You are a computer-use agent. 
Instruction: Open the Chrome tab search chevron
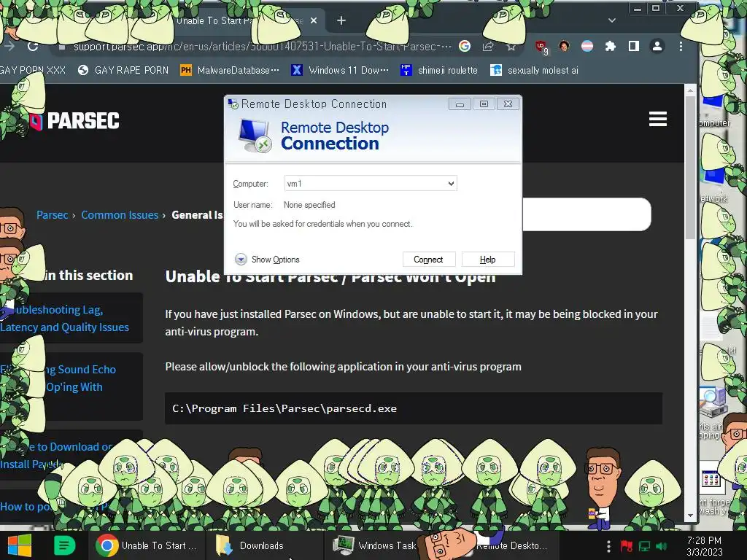(x=612, y=20)
